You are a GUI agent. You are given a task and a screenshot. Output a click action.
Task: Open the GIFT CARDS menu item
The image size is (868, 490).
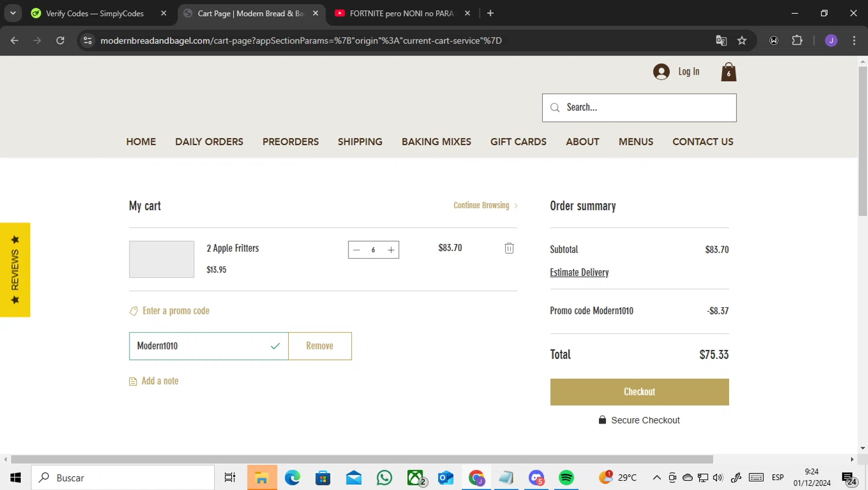(x=518, y=142)
